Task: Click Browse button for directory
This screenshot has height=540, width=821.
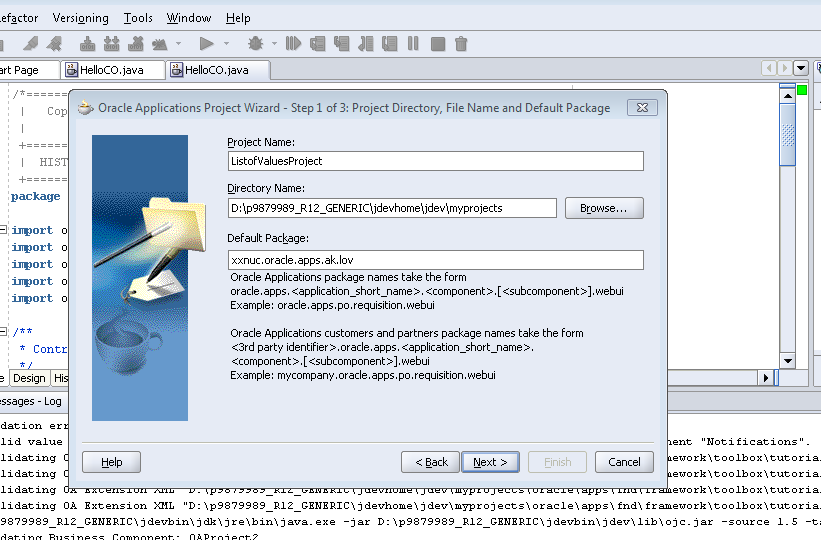Action: click(x=604, y=208)
